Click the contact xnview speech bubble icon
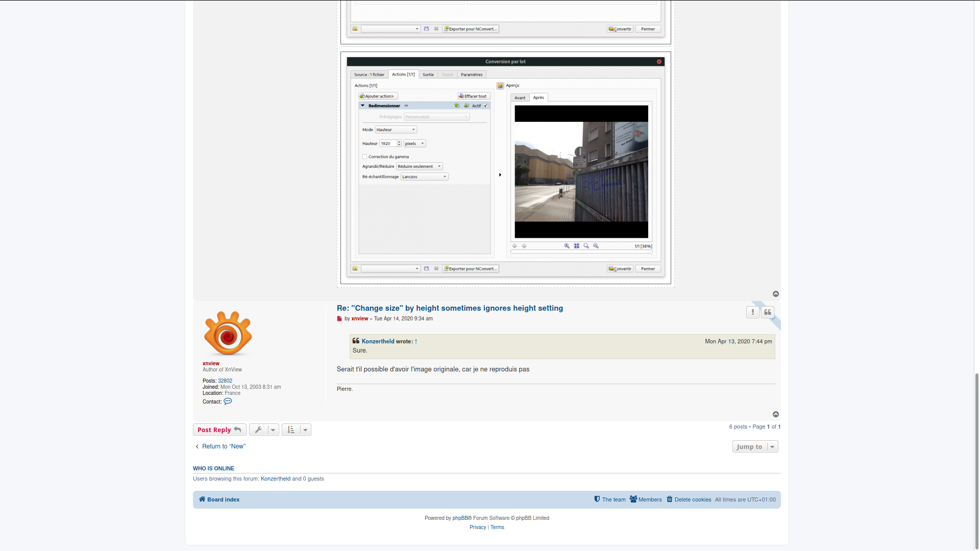 228,402
